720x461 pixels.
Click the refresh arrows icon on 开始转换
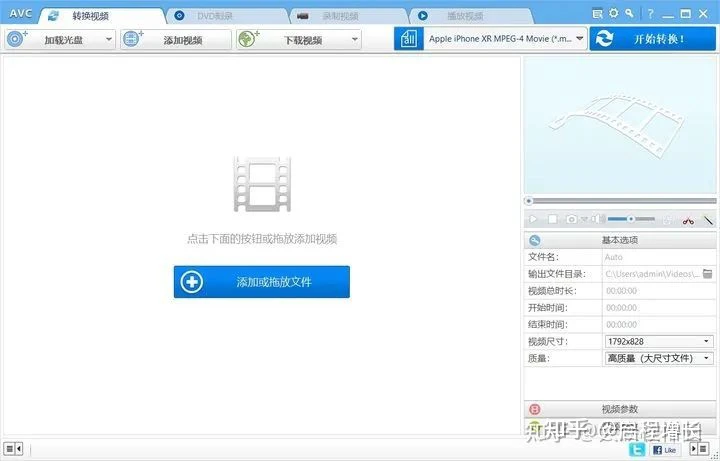(604, 39)
